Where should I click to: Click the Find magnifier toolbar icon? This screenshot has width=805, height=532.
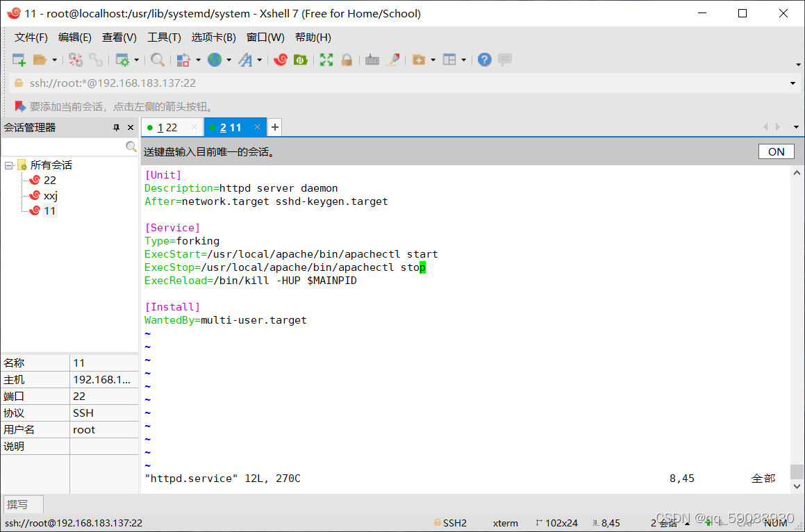[x=158, y=60]
